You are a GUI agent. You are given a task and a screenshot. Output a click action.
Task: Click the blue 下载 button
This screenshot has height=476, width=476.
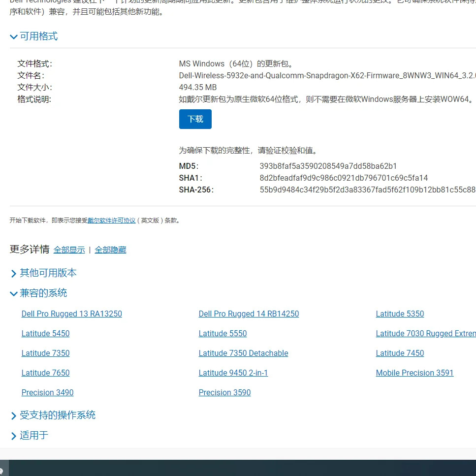point(195,119)
